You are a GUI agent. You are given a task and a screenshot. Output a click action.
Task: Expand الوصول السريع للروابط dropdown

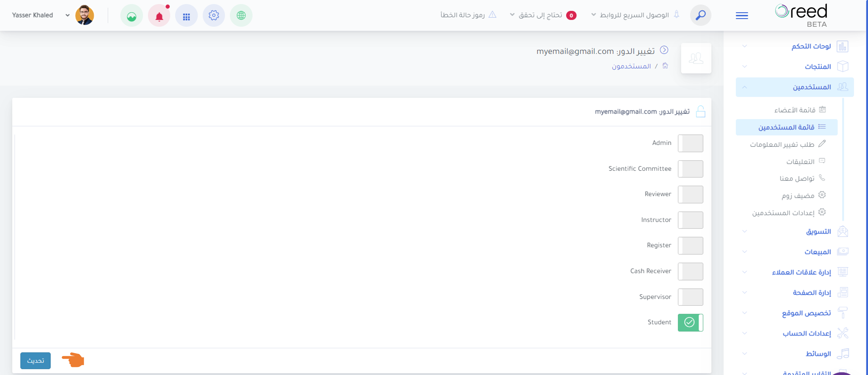pos(630,15)
